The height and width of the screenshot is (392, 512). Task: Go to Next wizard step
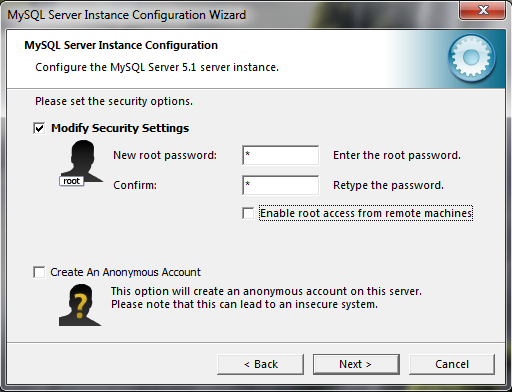(356, 364)
